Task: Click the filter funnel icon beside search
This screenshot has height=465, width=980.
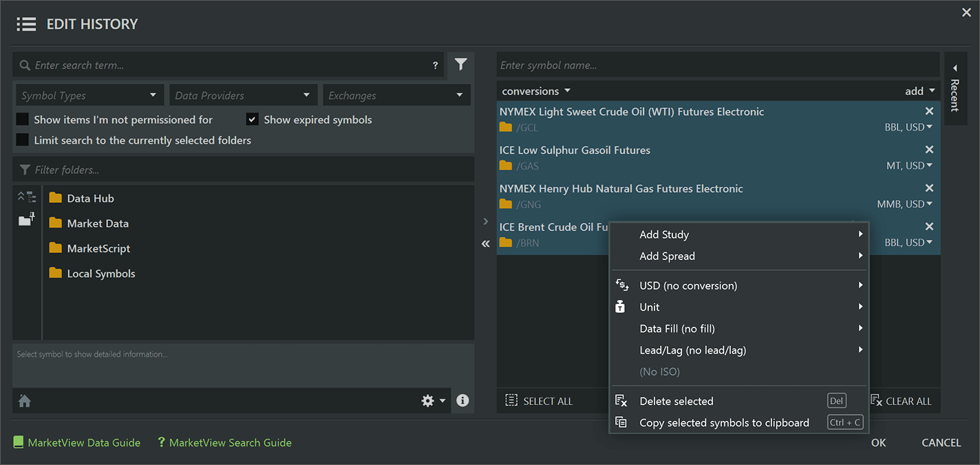Action: (460, 65)
